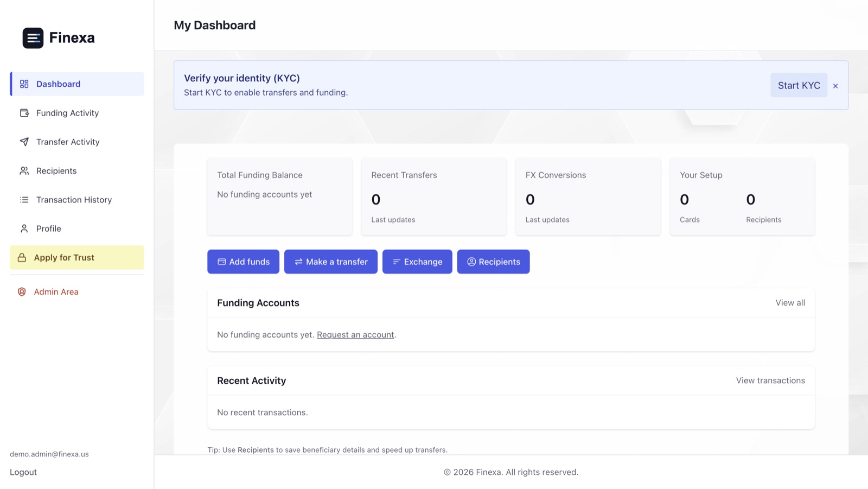Open Funding Activity page
Screen dimensions: 868x489
click(77, 113)
